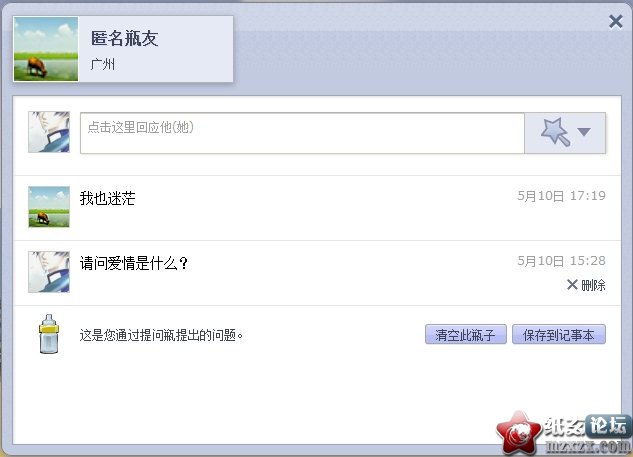The height and width of the screenshot is (457, 633).
Task: Click the magic wand star icon
Action: (x=555, y=132)
